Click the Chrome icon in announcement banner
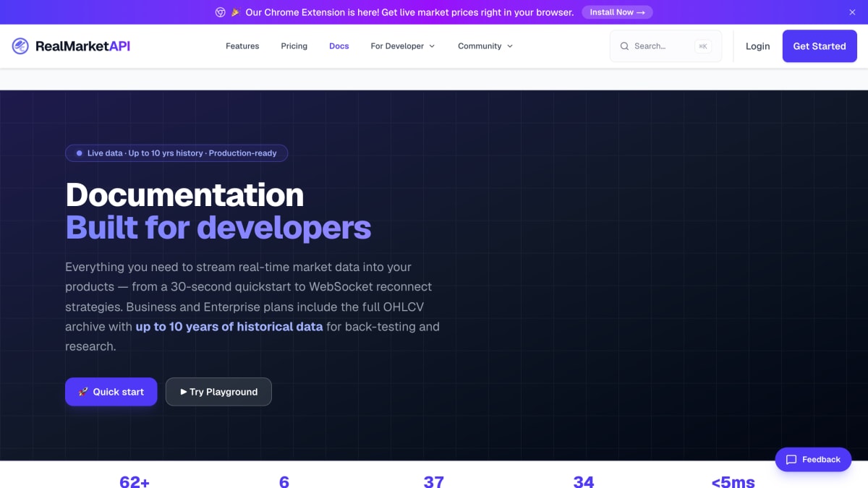This screenshot has height=488, width=868. point(221,12)
